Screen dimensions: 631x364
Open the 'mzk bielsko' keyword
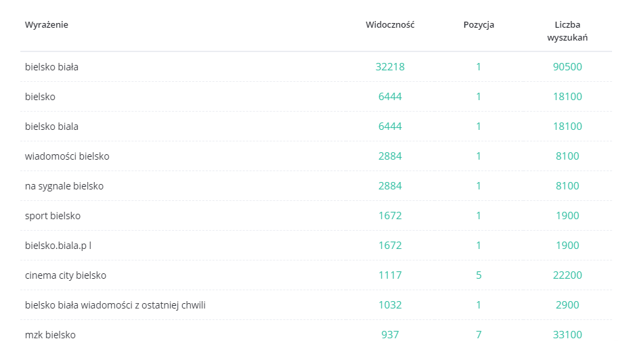tap(50, 335)
